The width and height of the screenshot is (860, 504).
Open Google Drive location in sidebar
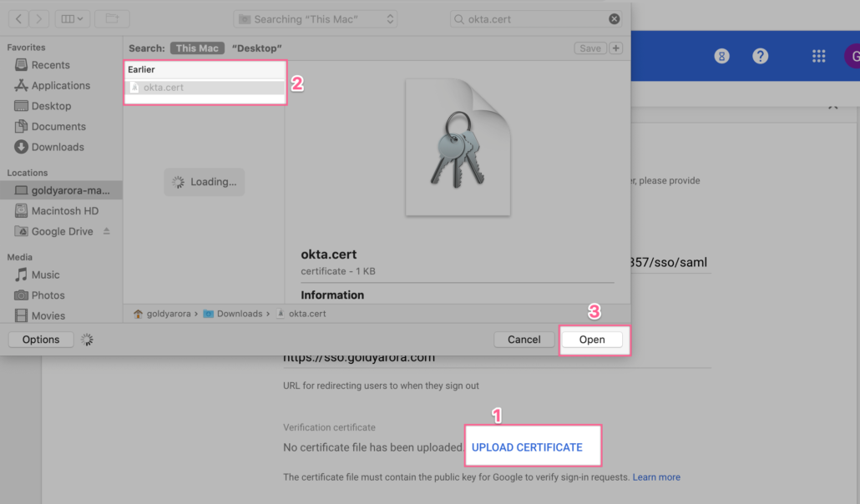click(61, 231)
